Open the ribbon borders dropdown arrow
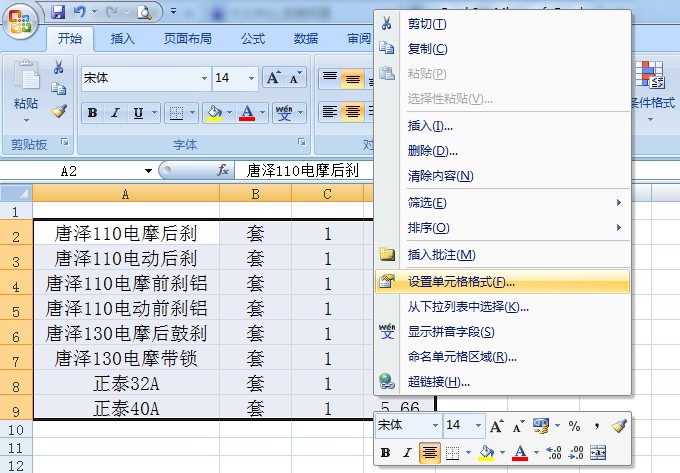Screen dimensions: 680x473 pos(192,114)
